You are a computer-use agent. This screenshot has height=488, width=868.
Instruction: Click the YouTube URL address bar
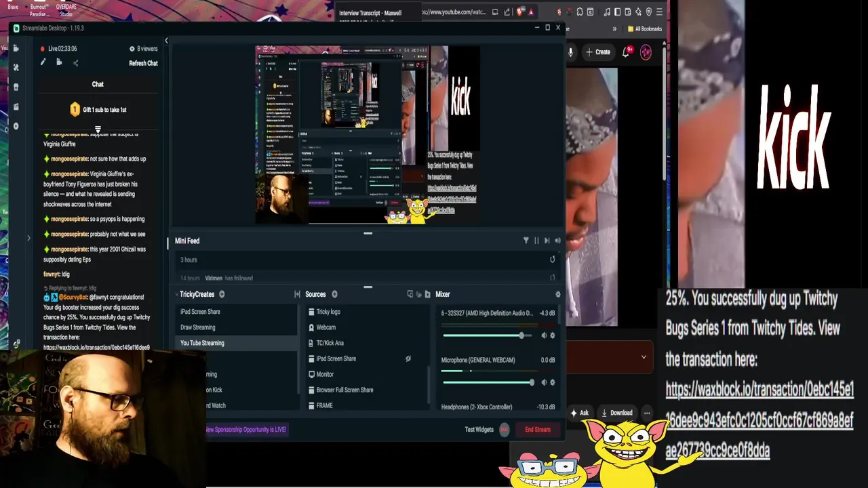pos(453,12)
